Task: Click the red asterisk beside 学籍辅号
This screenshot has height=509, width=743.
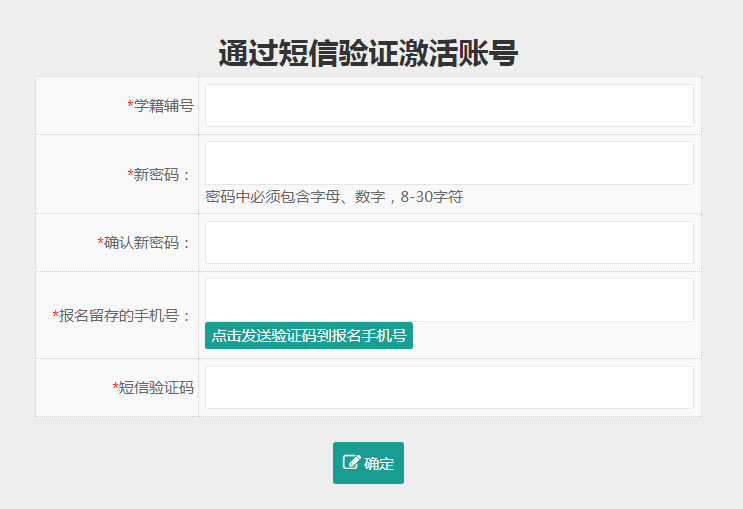Action: click(130, 105)
